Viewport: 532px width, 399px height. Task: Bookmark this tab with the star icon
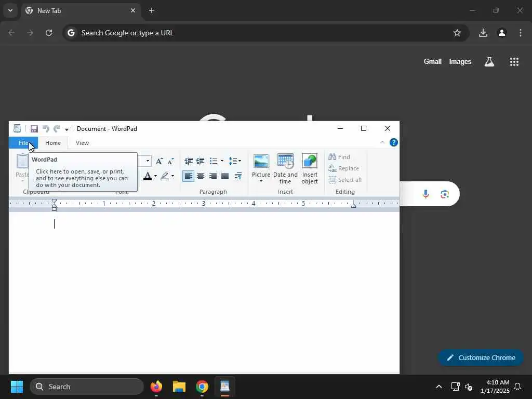[457, 33]
